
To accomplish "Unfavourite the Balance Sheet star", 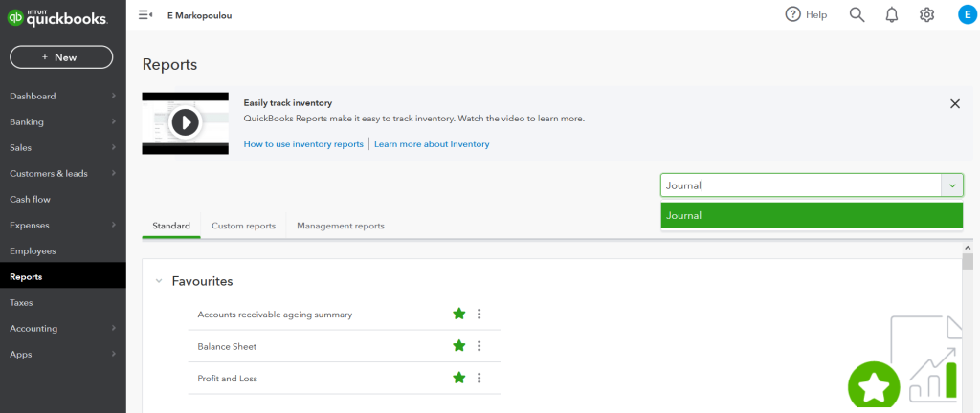I will (459, 346).
